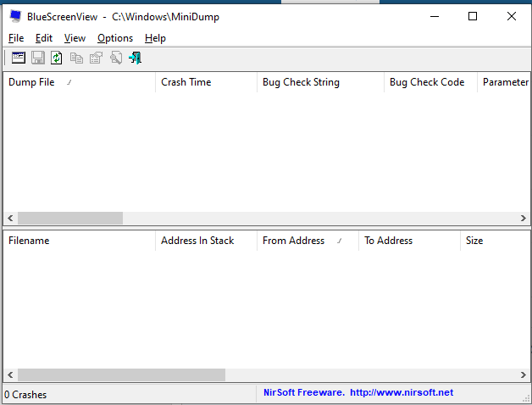The image size is (532, 405).
Task: Sort by From Address column
Action: [308, 241]
